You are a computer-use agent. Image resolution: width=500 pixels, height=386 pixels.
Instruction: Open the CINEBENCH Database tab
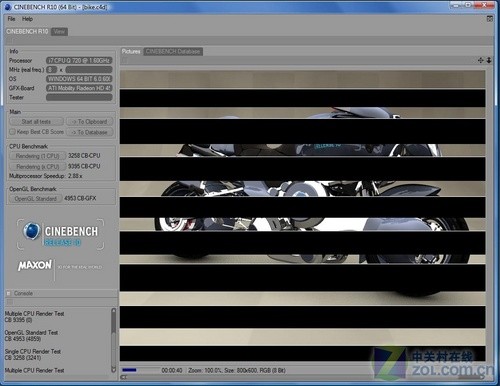173,51
